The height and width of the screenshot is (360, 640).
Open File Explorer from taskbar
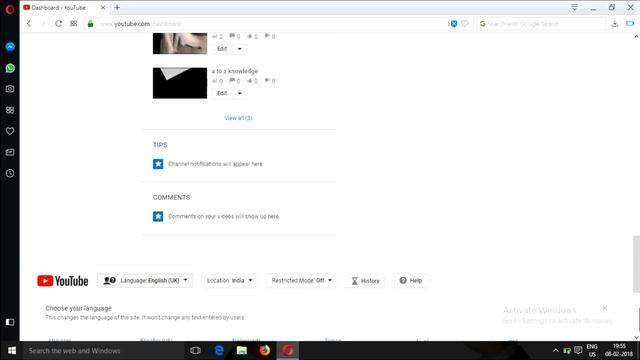pyautogui.click(x=242, y=351)
